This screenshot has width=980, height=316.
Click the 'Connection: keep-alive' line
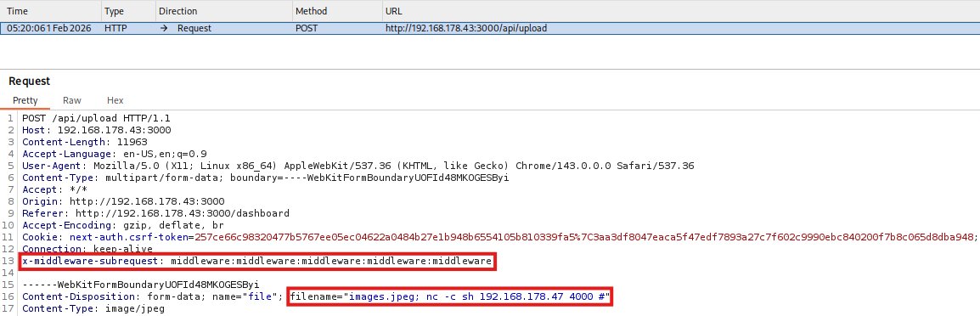coord(87,249)
